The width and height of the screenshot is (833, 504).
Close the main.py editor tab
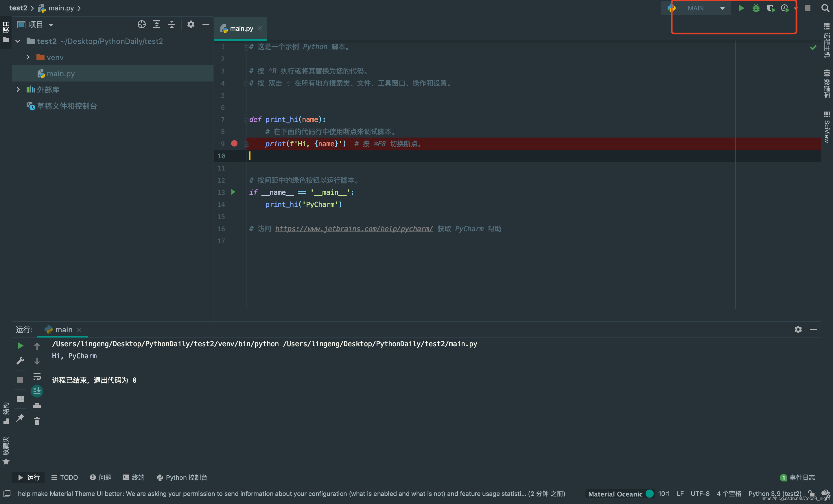click(x=260, y=29)
